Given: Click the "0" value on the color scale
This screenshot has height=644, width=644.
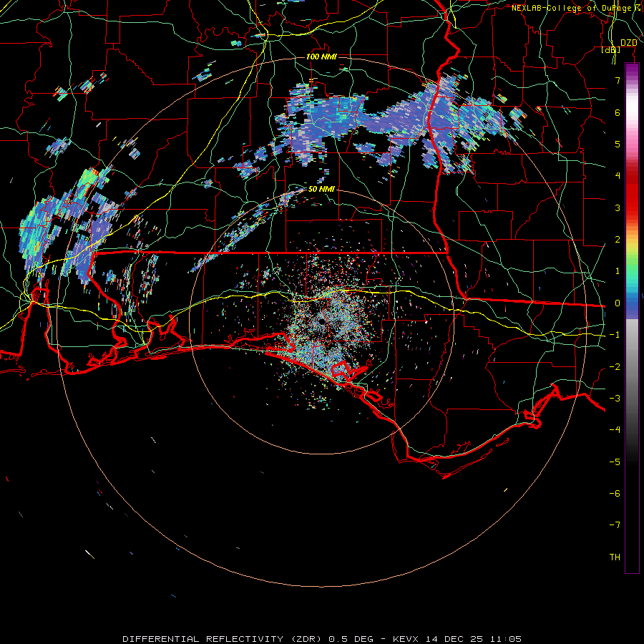Looking at the screenshot, I should pos(617,303).
